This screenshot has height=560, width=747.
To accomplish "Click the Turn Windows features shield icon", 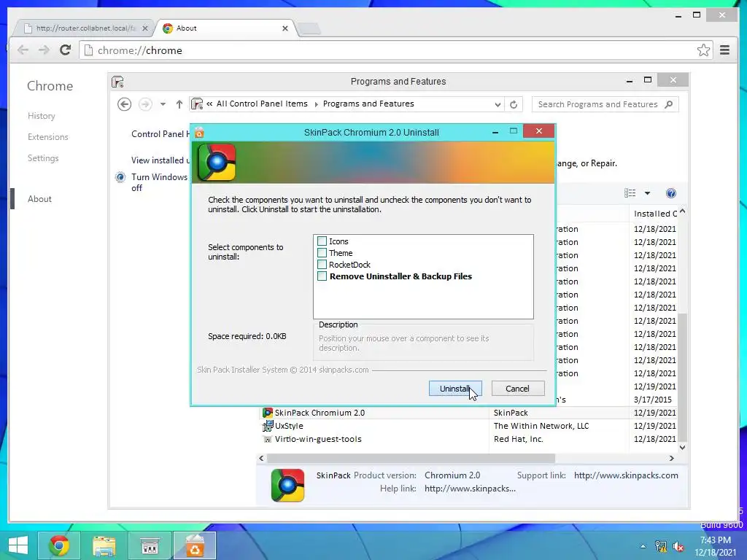I will [x=120, y=178].
